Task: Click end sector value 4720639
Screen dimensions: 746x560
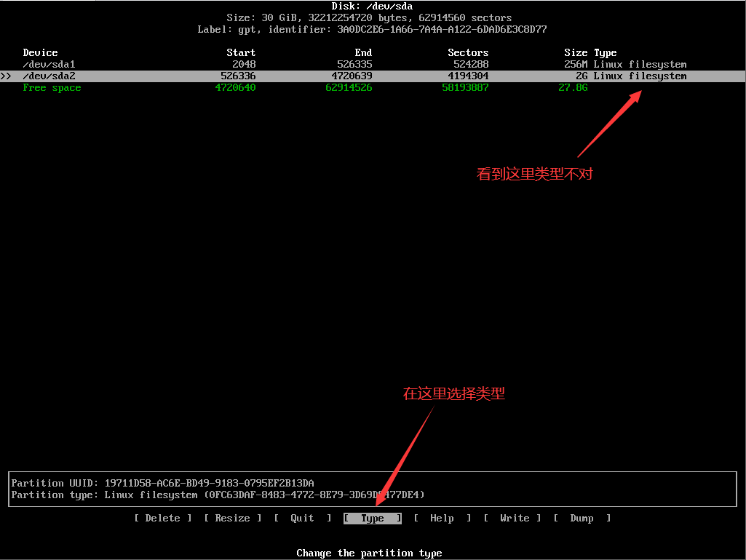Action: (352, 76)
